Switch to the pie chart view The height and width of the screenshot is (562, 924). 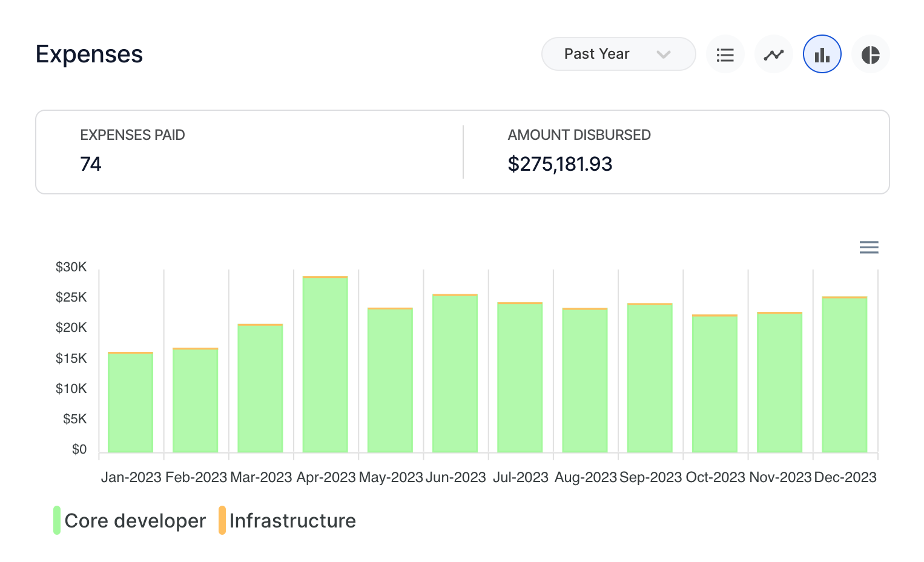870,55
